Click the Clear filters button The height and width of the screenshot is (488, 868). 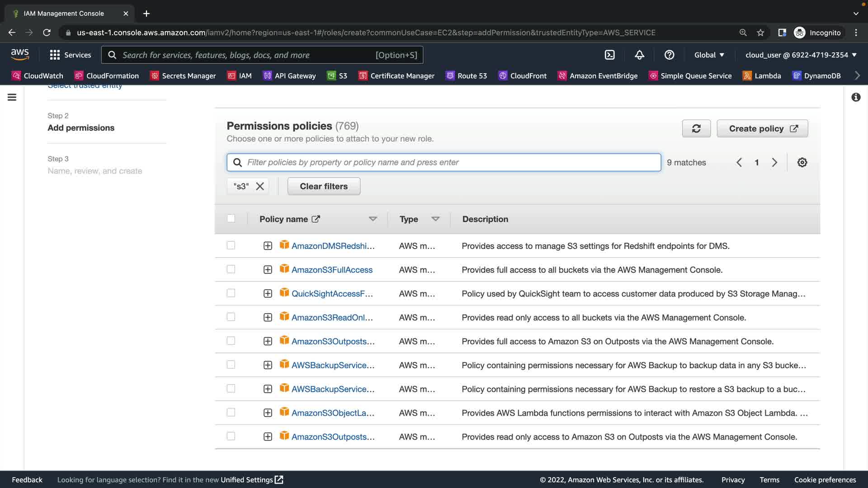(x=324, y=186)
